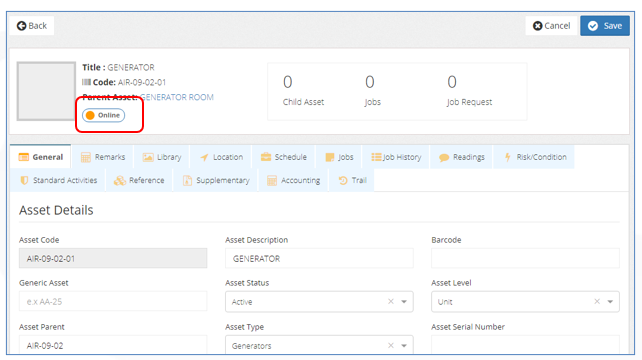Image resolution: width=642 pixels, height=360 pixels.
Task: Switch to the Job History tab
Action: (x=396, y=157)
